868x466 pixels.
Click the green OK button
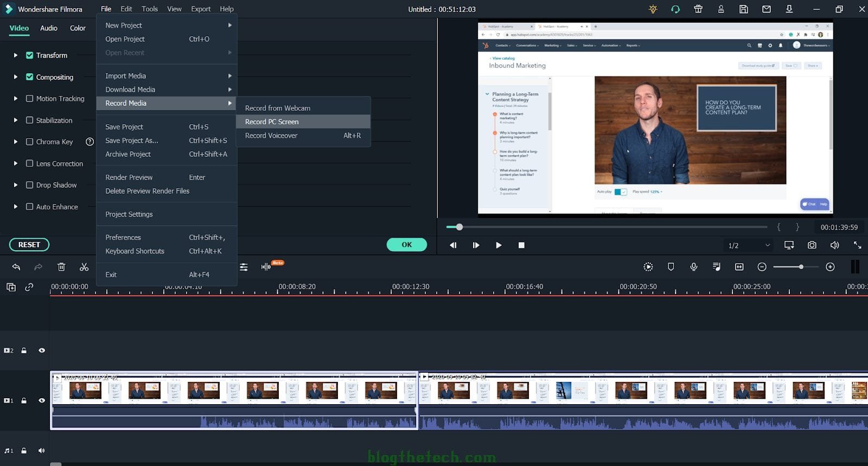(x=406, y=245)
